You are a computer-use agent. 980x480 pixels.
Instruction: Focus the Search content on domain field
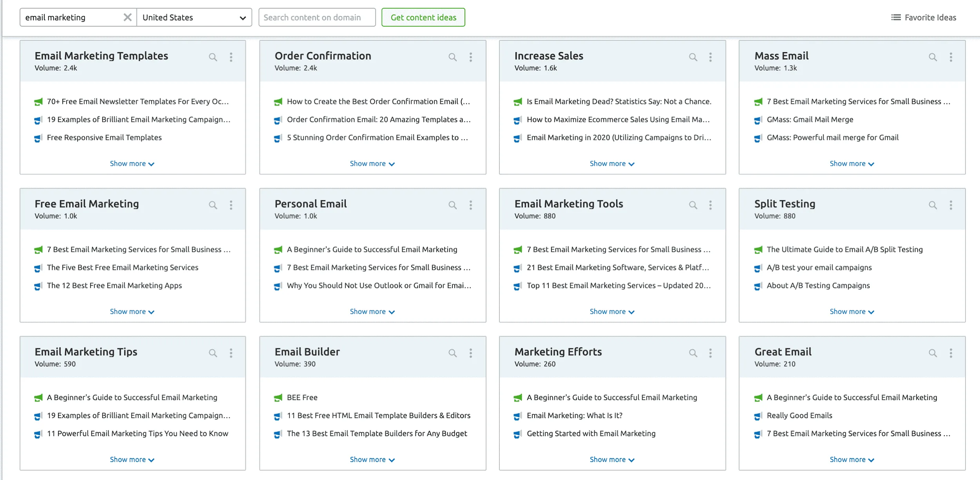(317, 17)
